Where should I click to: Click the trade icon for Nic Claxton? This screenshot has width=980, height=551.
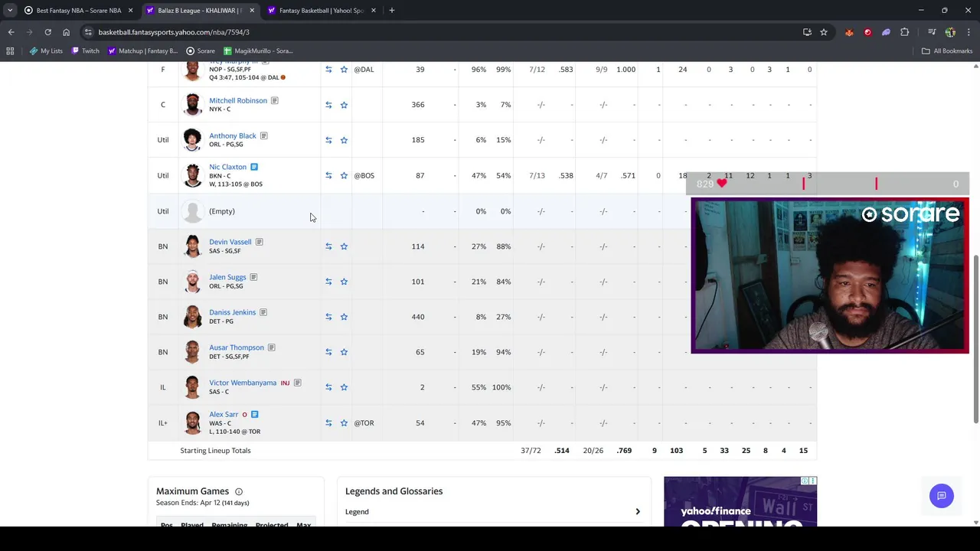click(x=328, y=176)
